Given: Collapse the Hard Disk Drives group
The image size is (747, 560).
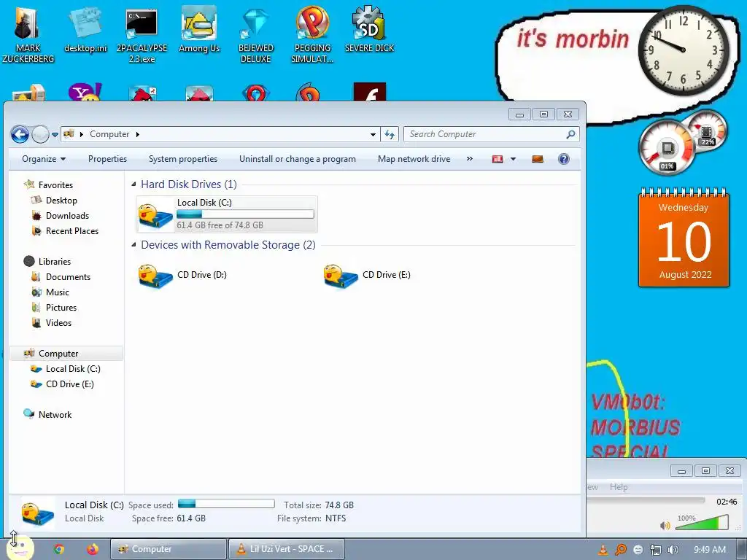Looking at the screenshot, I should [x=134, y=184].
